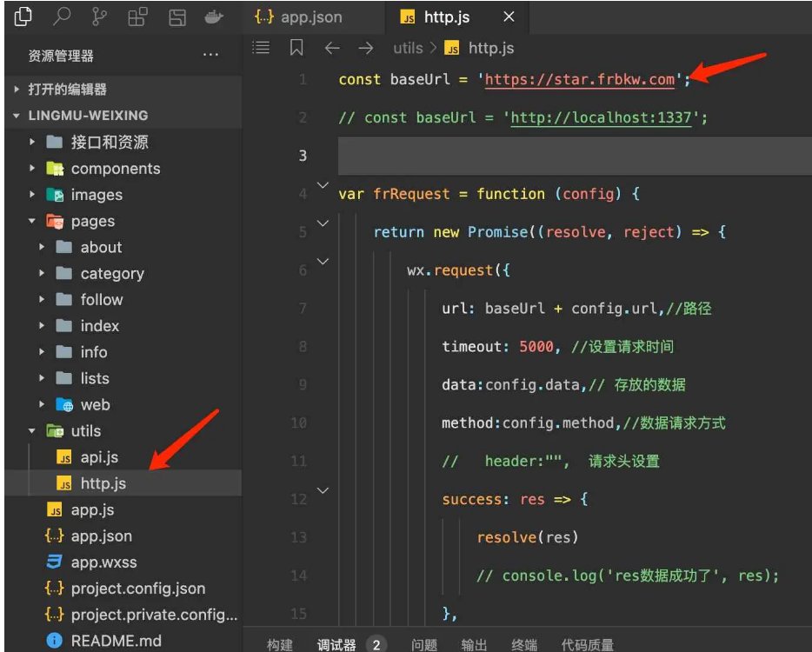Fold the success callback at line 12

(323, 490)
